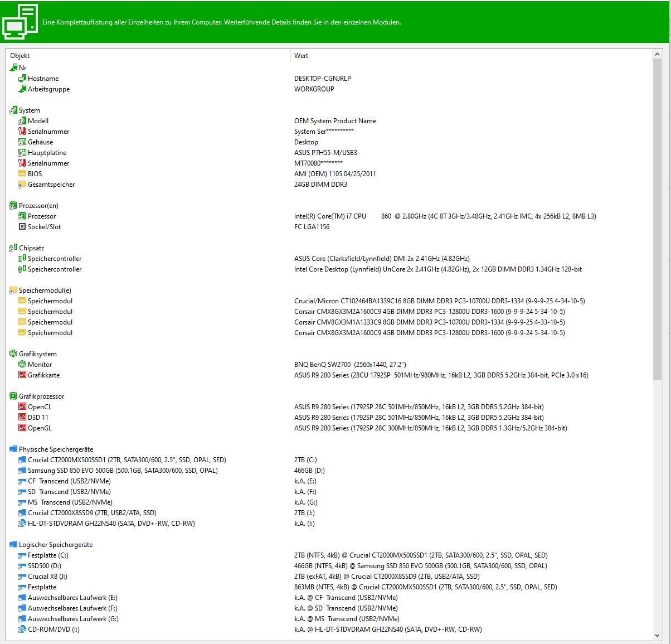Click the vertical scrollbar thumb
671x644 pixels.
pyautogui.click(x=658, y=220)
